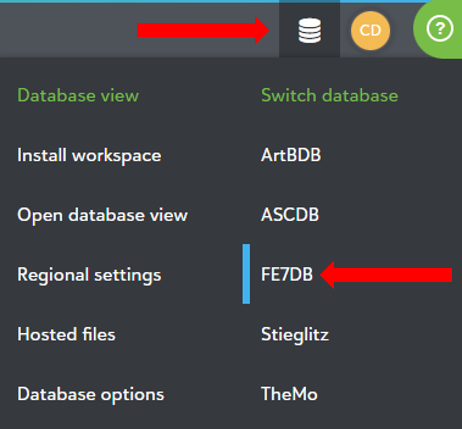Viewport: 462px width, 429px height.
Task: Click the green Database view heading
Action: (78, 95)
